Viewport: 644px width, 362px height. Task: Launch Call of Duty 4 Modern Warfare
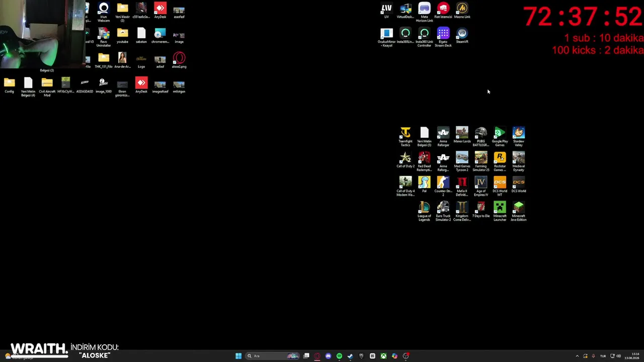coord(406,187)
